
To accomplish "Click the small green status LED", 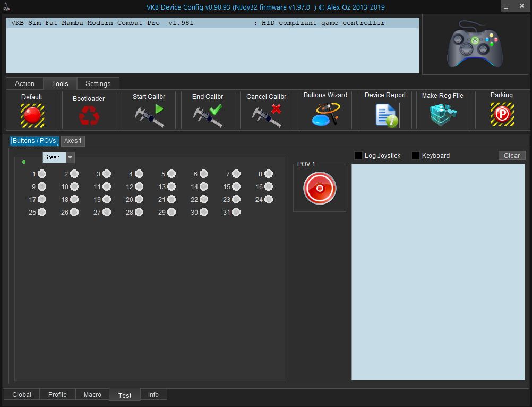I will click(24, 162).
